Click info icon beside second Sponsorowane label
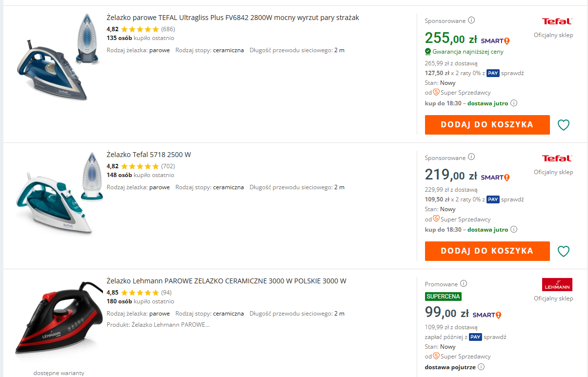 (471, 157)
